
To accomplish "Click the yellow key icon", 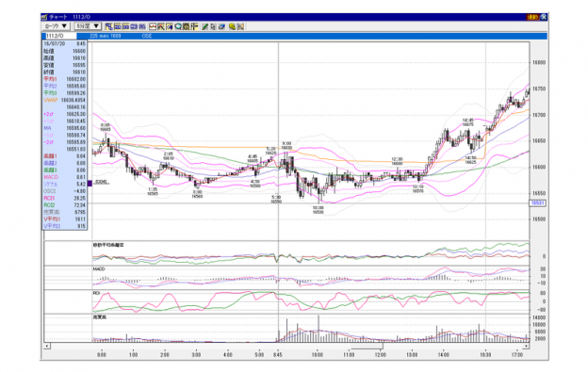I will [232, 26].
